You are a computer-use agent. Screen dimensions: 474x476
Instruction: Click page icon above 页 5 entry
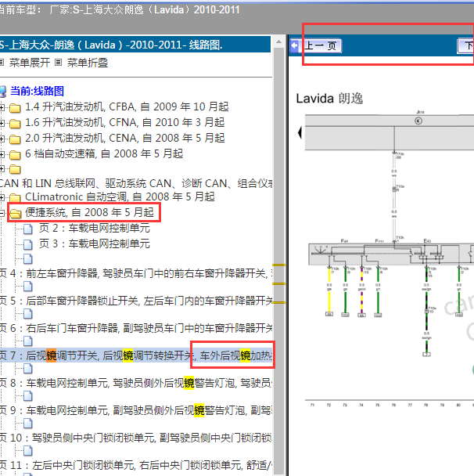pos(28,287)
